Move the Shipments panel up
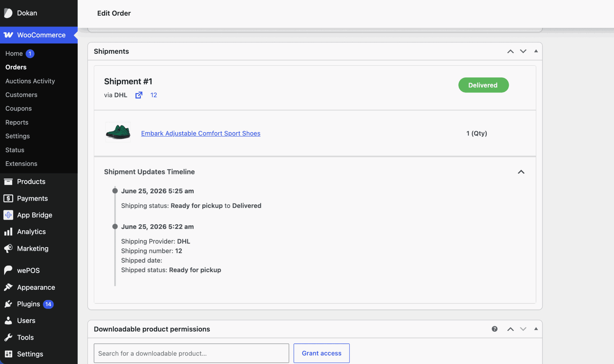 [x=510, y=51]
